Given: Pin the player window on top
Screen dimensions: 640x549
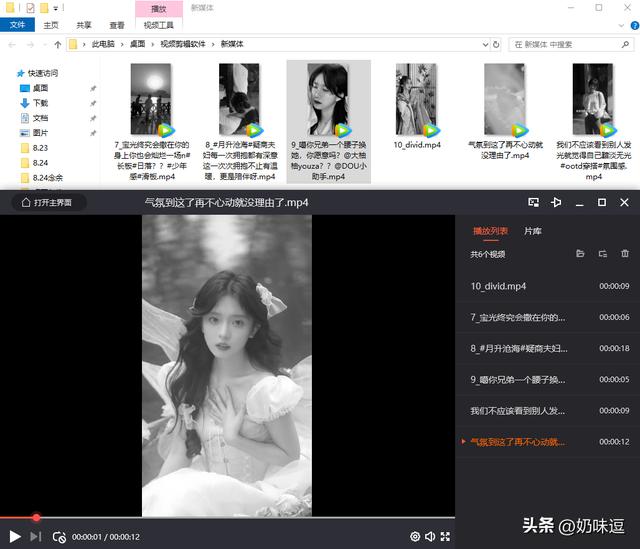Looking at the screenshot, I should point(556,203).
